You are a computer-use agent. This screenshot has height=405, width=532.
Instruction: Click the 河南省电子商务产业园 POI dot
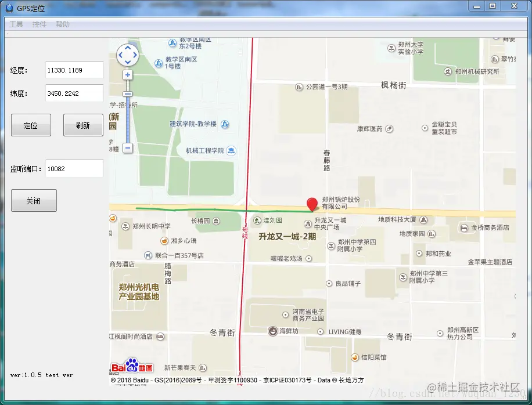pyautogui.click(x=286, y=315)
